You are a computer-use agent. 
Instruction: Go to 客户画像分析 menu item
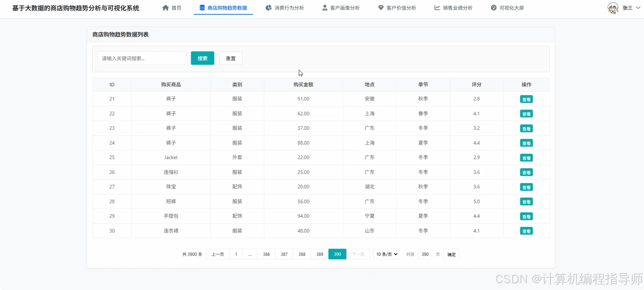[341, 8]
